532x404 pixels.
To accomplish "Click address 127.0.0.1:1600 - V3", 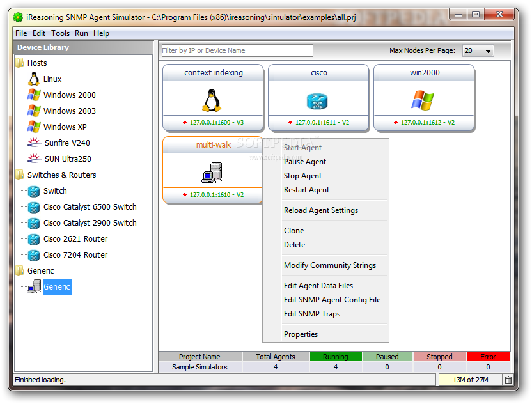I will [217, 123].
